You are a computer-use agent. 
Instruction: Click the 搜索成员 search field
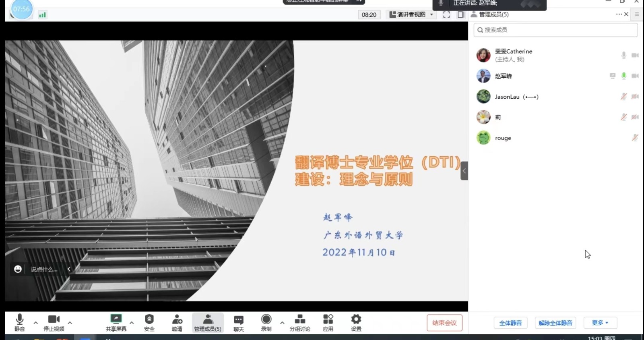555,30
